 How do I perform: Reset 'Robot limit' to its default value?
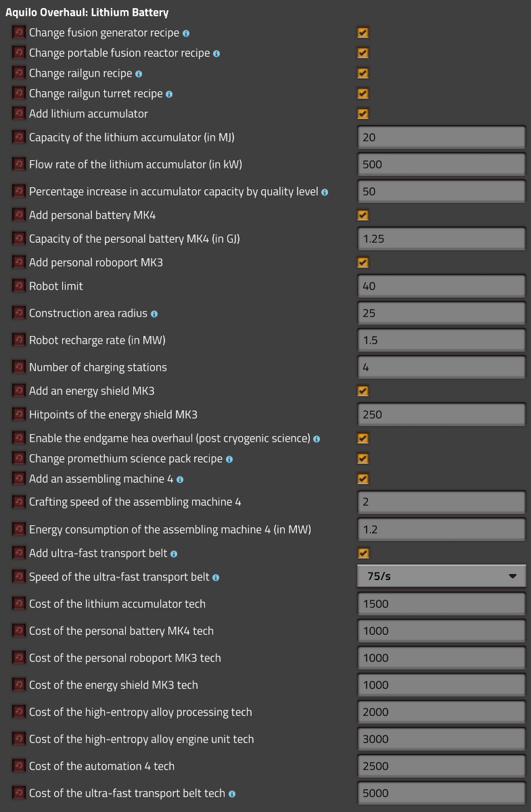tap(18, 286)
